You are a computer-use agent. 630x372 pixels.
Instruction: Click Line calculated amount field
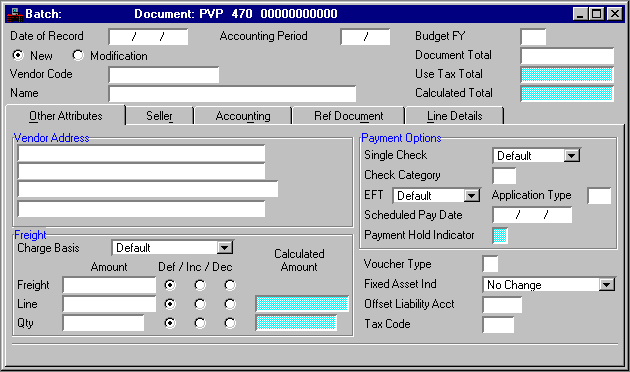[x=302, y=304]
